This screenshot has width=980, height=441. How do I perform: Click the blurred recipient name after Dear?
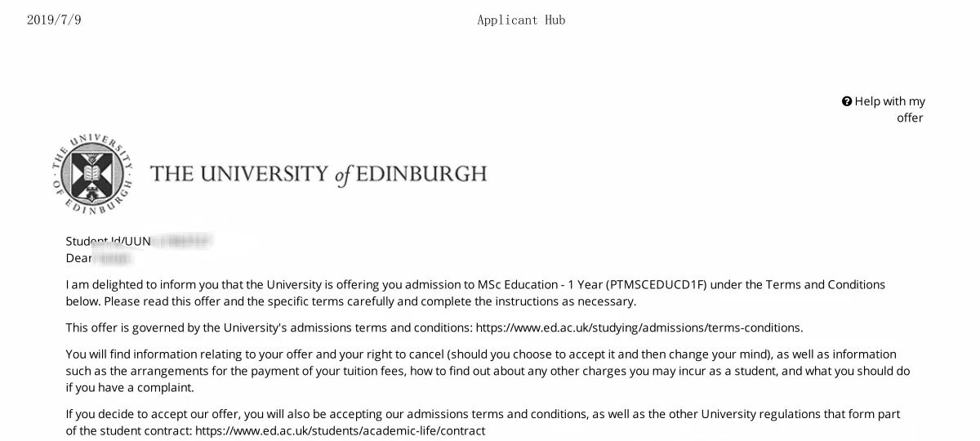(x=113, y=259)
